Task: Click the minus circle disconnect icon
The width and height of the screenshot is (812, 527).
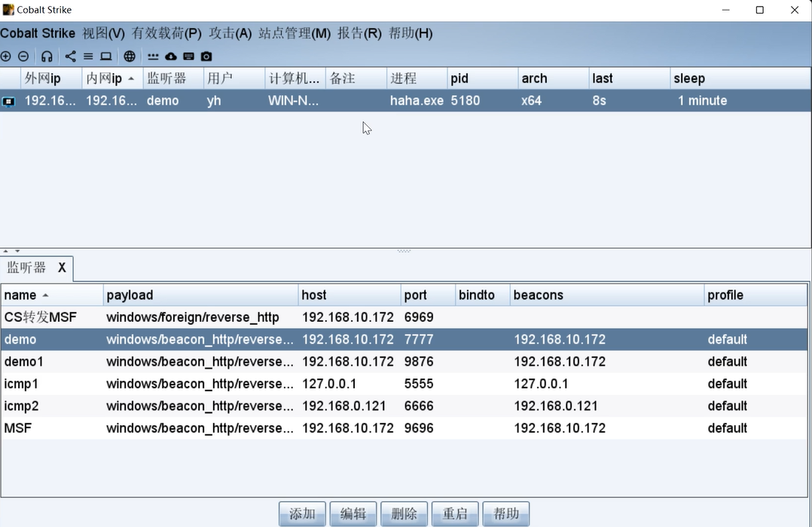Action: click(23, 57)
